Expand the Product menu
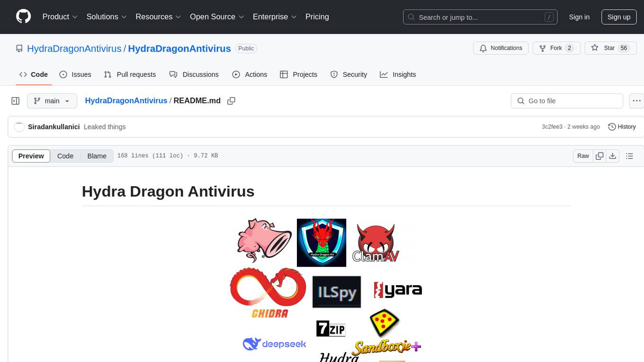Image resolution: width=644 pixels, height=362 pixels. [x=60, y=17]
